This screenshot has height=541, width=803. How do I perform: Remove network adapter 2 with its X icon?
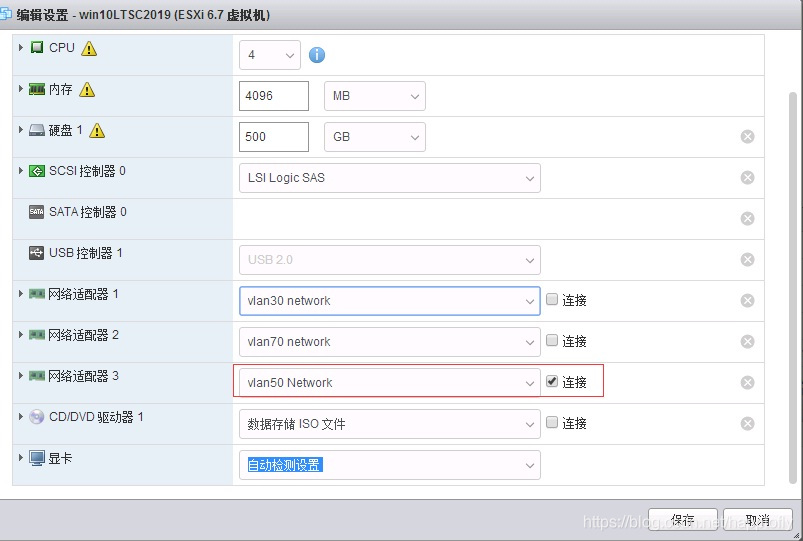click(747, 341)
